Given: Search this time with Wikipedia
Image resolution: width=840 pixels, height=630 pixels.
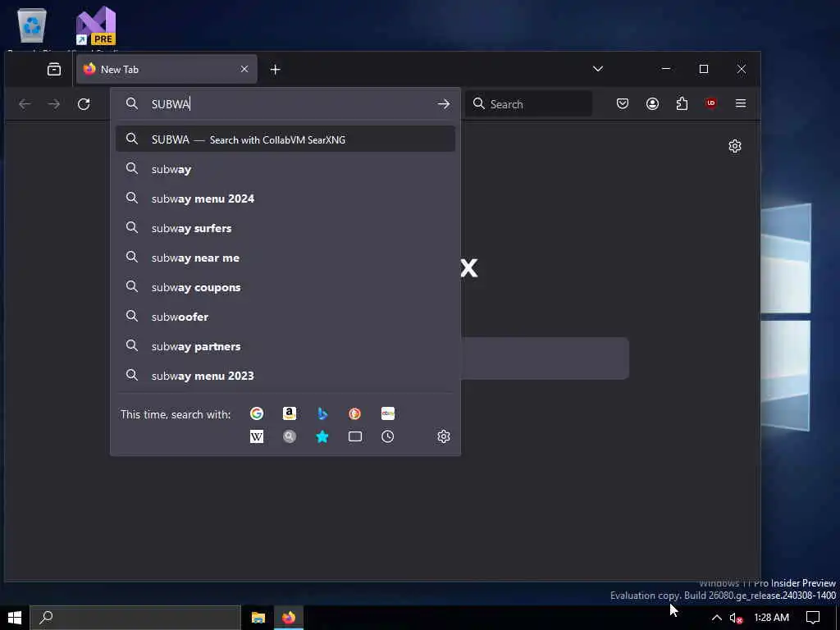Looking at the screenshot, I should 257,436.
